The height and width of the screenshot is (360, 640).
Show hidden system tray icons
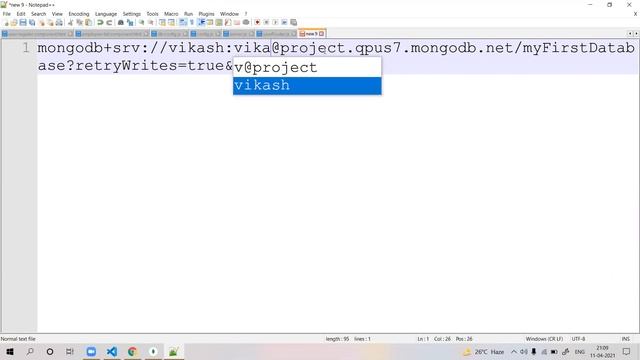click(514, 351)
